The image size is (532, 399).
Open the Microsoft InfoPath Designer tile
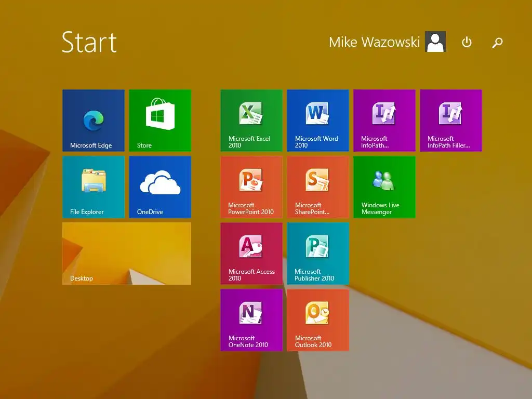point(384,121)
